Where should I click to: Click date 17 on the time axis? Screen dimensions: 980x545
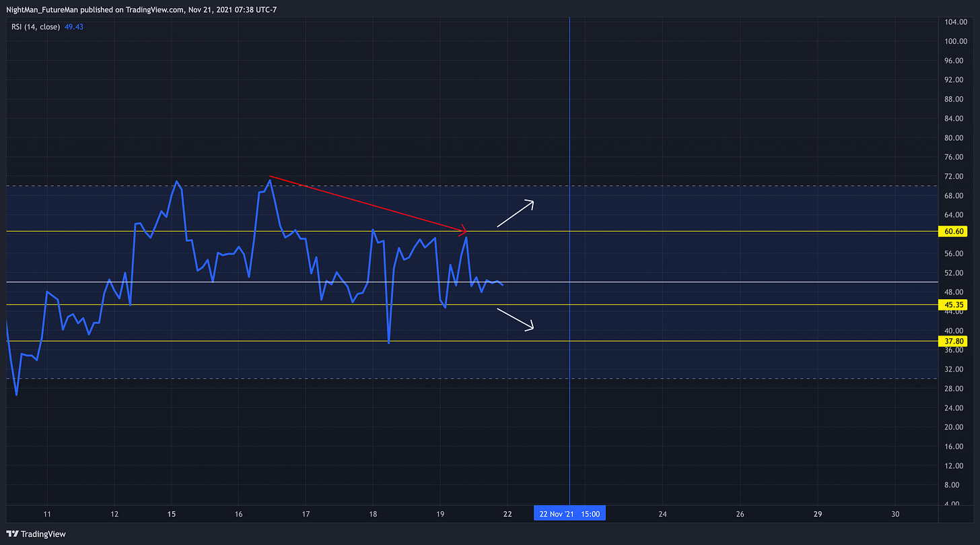point(306,513)
